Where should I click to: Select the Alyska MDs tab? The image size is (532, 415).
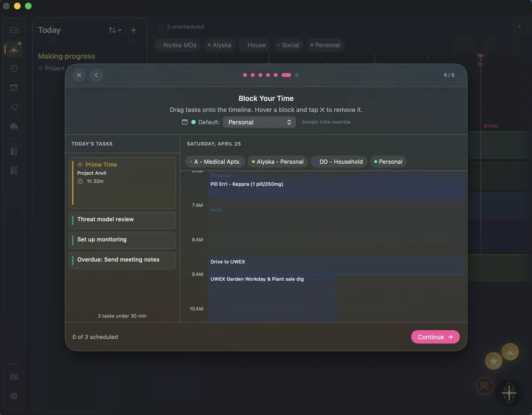[177, 45]
